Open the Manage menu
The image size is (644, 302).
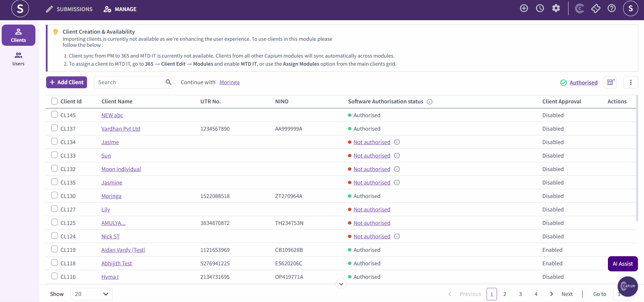coord(120,9)
